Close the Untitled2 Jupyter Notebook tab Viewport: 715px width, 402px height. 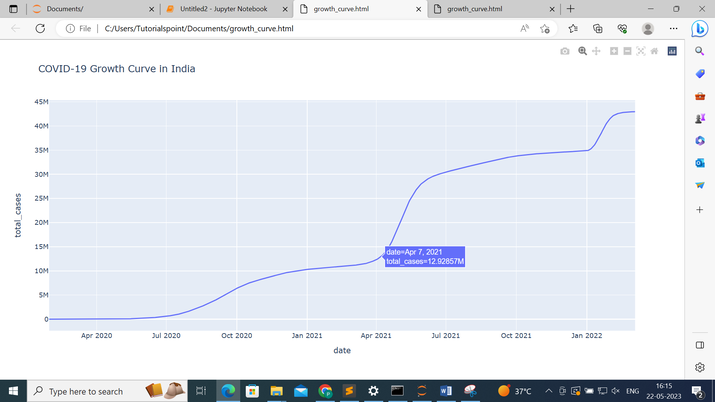[285, 9]
